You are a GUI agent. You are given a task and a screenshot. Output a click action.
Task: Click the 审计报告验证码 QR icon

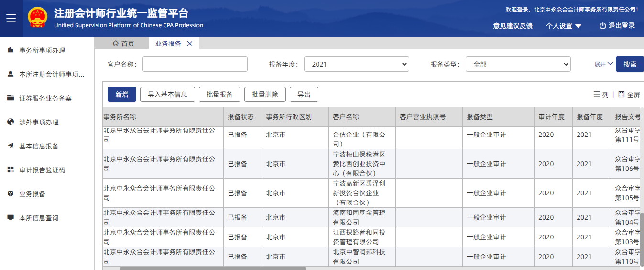11,170
